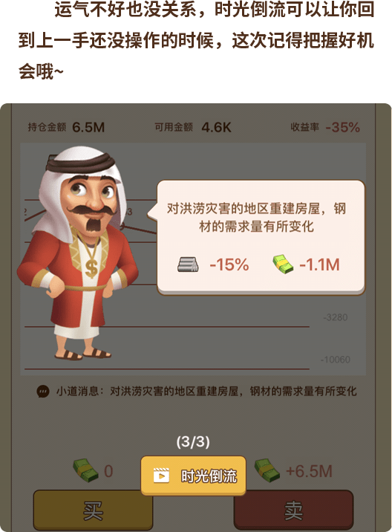Click the -15% steel price change
The image size is (392, 532).
click(229, 265)
